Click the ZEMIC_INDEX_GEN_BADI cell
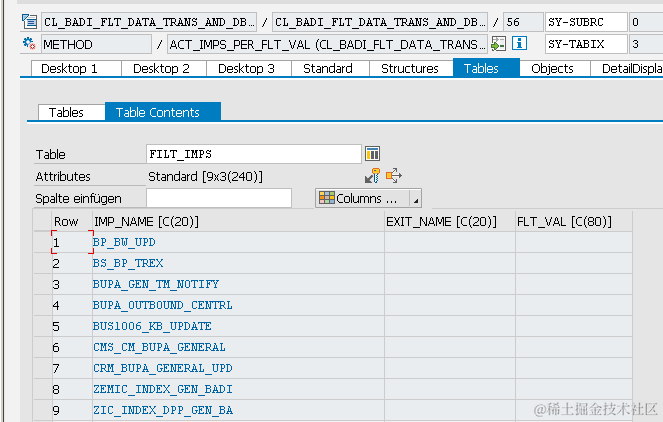663x422 pixels. [238, 389]
